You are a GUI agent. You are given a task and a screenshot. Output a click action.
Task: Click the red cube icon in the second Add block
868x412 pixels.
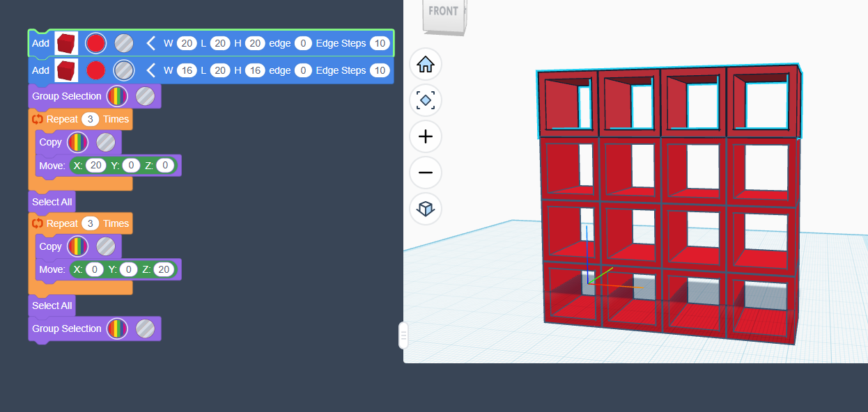(66, 70)
